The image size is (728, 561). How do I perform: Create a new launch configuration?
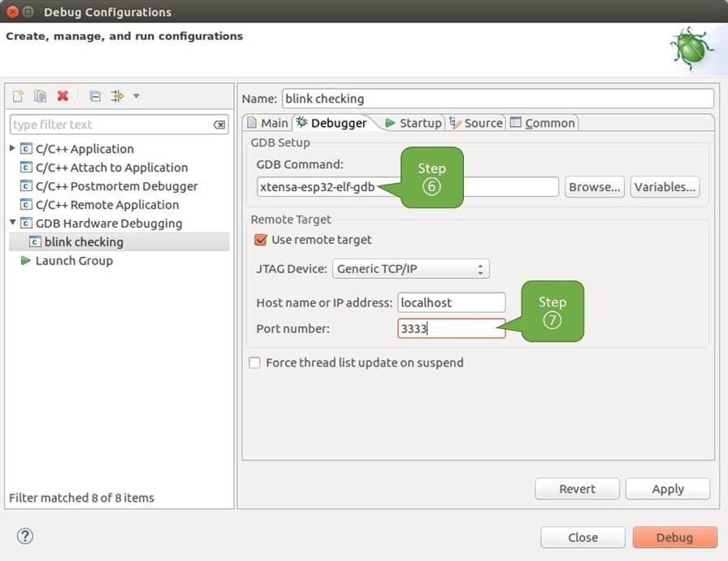click(16, 96)
